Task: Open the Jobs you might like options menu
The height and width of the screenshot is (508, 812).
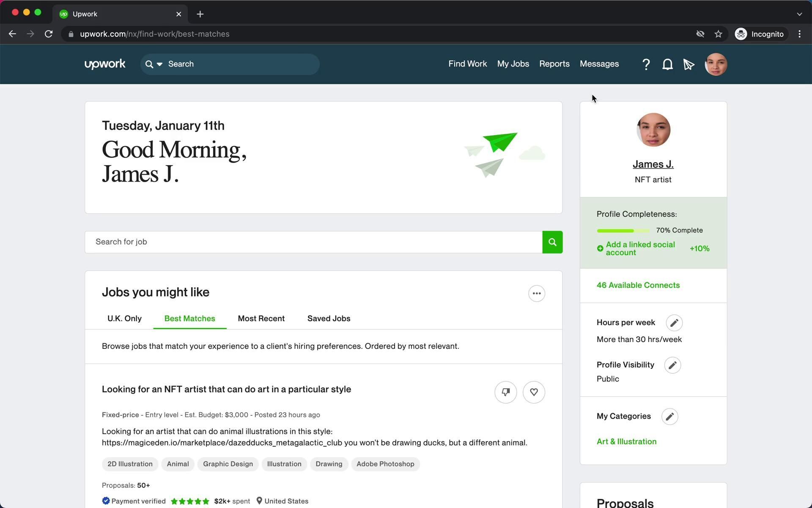Action: point(537,293)
